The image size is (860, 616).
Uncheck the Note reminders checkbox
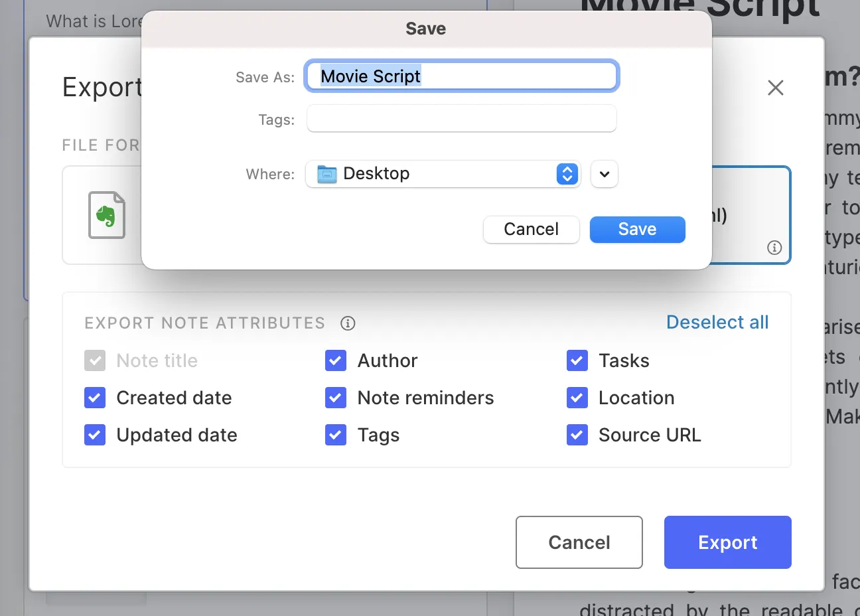[x=336, y=398]
